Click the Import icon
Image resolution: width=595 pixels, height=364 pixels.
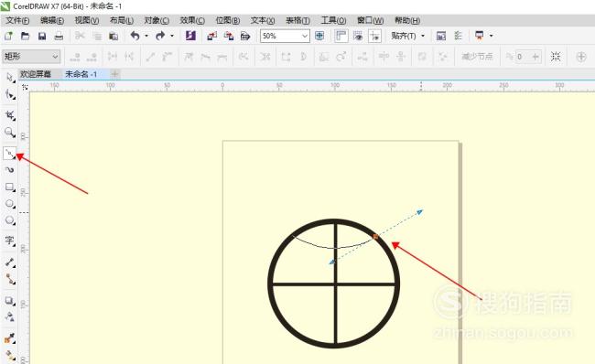[x=211, y=36]
